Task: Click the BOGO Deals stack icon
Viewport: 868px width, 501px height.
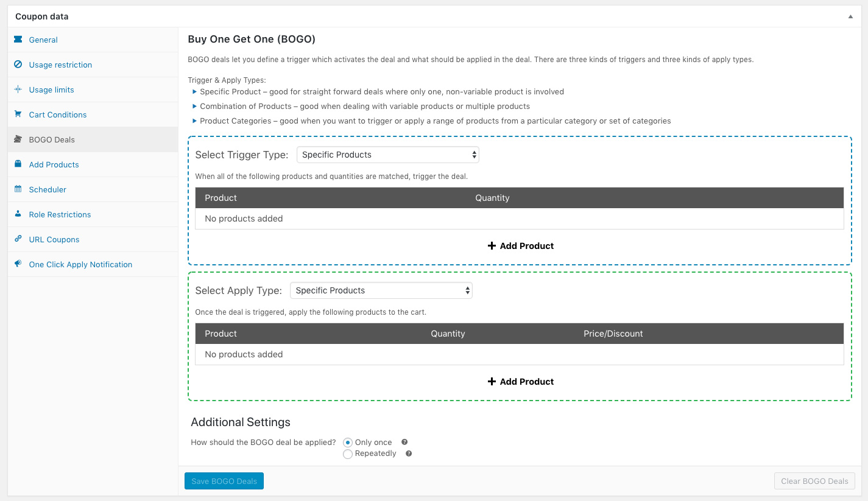Action: click(18, 139)
